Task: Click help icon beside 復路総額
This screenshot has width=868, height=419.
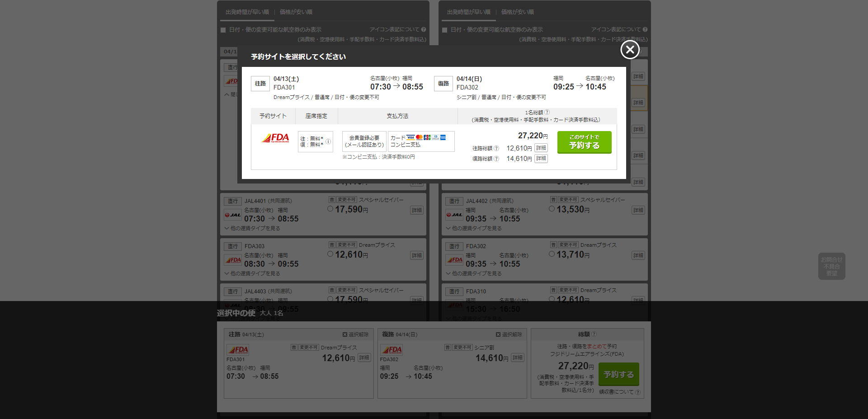Action: pos(496,159)
